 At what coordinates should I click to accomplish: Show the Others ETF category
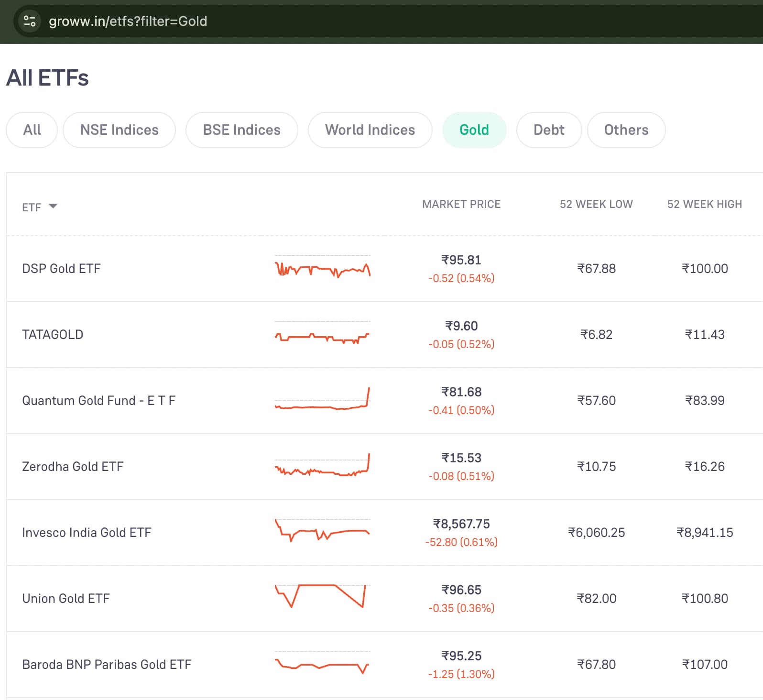(626, 130)
